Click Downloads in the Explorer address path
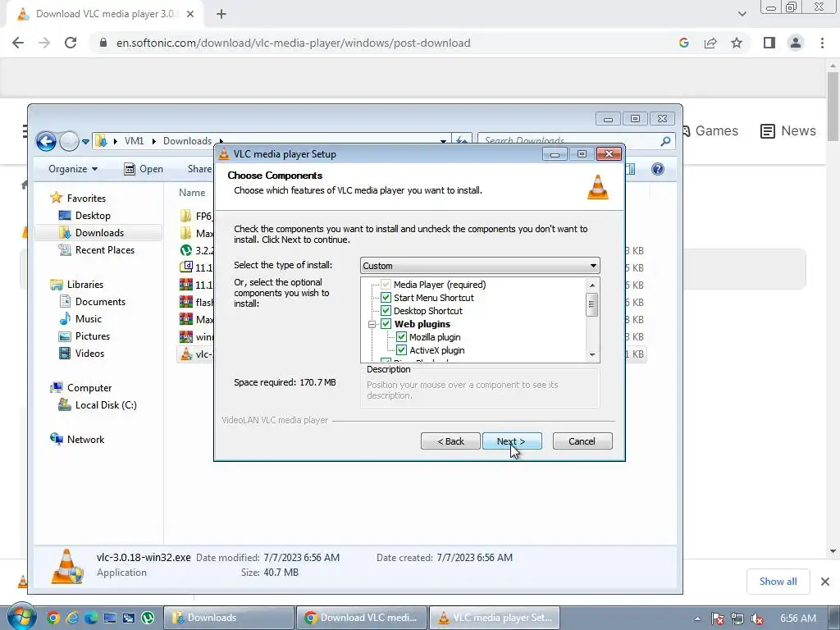Screen dimensions: 840x630 (x=187, y=141)
